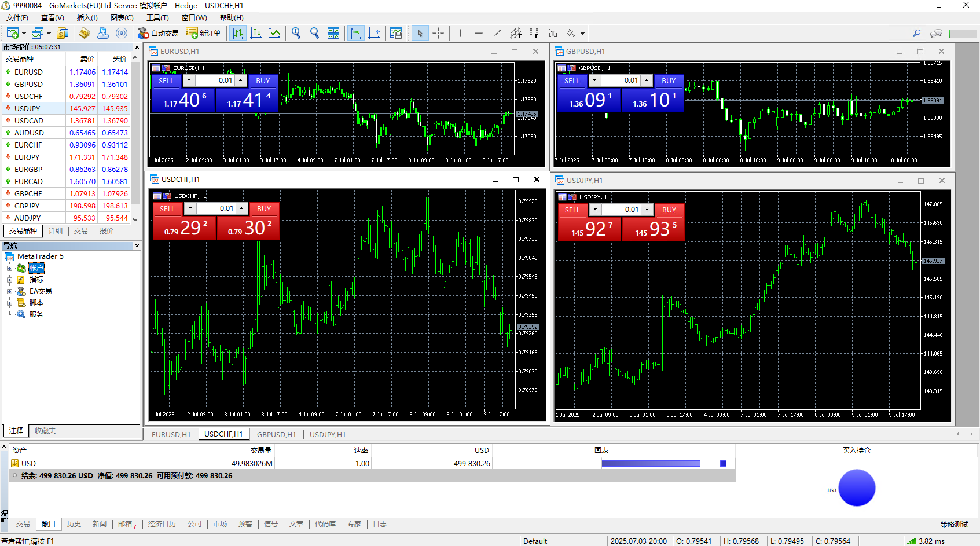
Task: Select the standard cursor tool
Action: (420, 33)
